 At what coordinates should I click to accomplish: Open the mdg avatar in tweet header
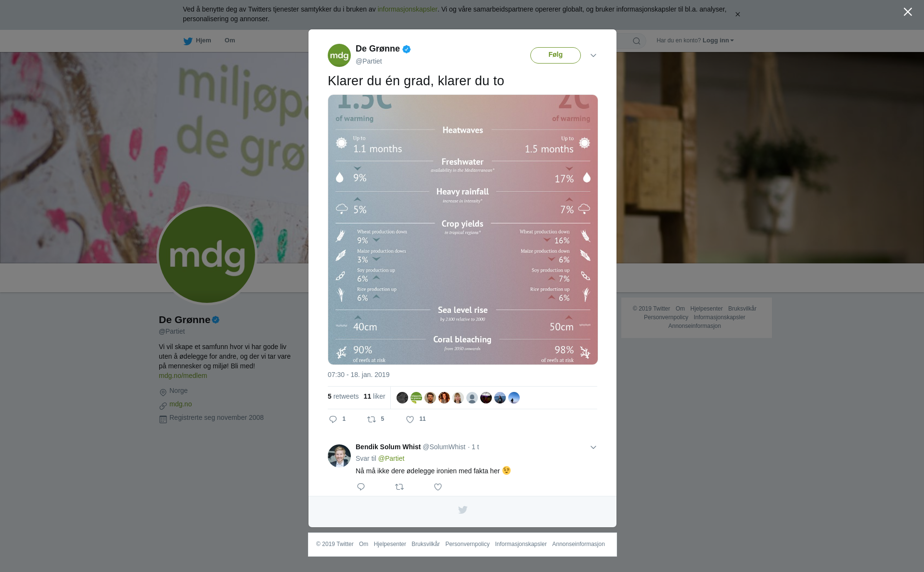click(339, 55)
